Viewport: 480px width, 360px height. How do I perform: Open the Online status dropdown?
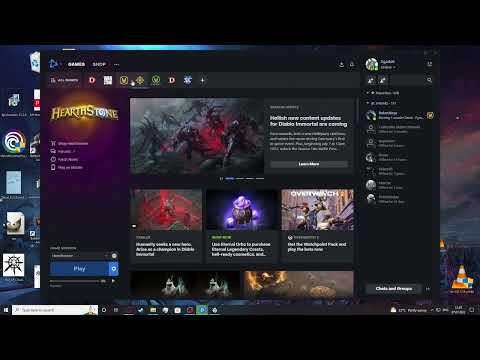click(388, 67)
